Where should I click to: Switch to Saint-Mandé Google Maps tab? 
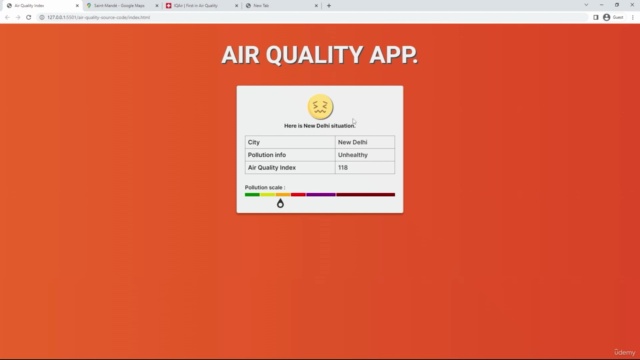(122, 6)
